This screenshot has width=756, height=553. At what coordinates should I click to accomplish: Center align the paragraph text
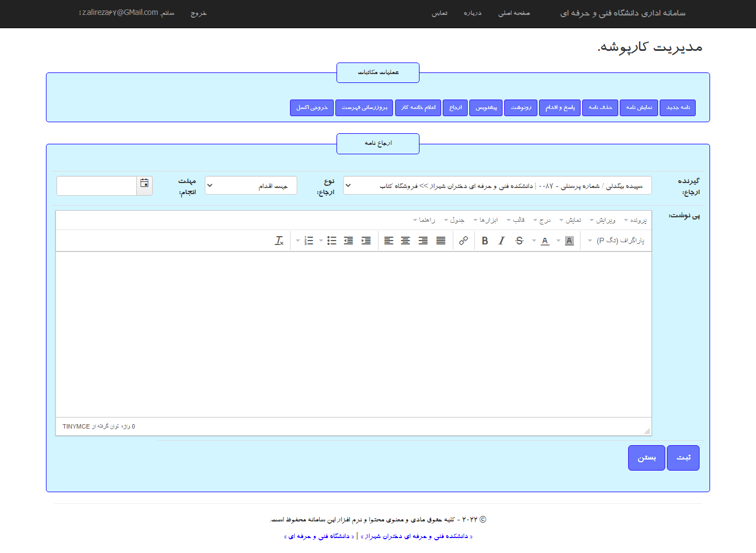pos(406,241)
